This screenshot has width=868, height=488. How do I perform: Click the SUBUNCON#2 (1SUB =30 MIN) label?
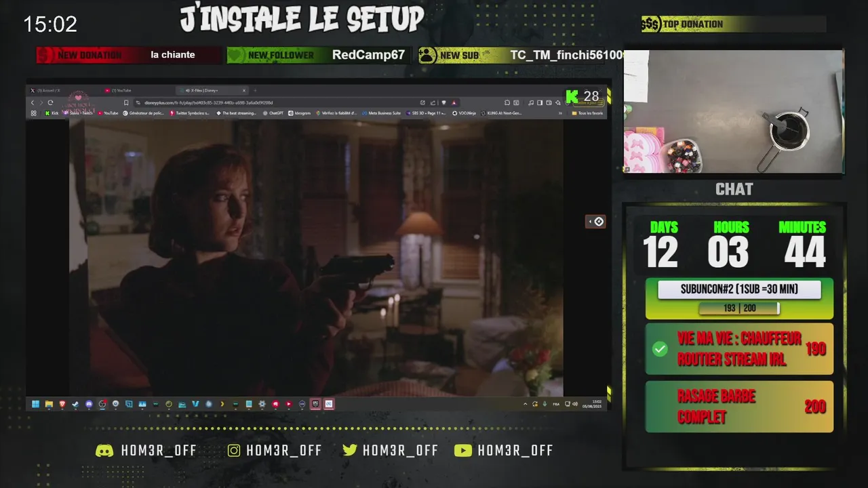(x=739, y=289)
